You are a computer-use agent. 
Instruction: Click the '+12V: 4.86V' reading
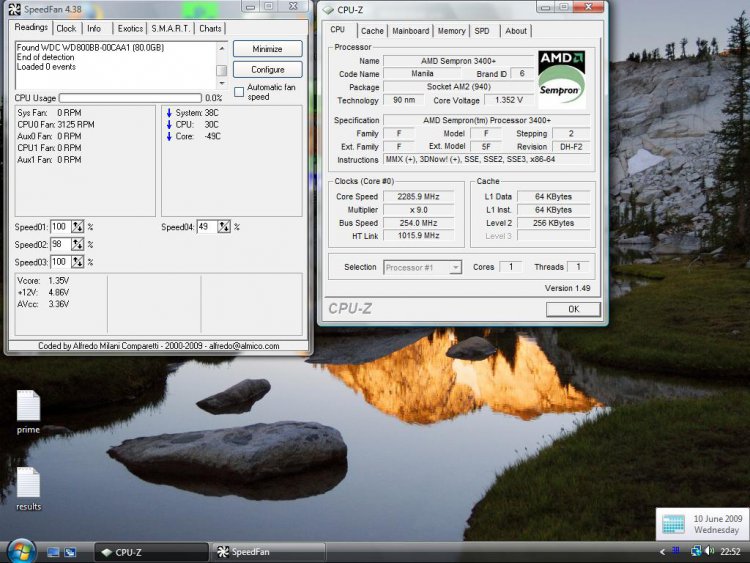[43, 292]
